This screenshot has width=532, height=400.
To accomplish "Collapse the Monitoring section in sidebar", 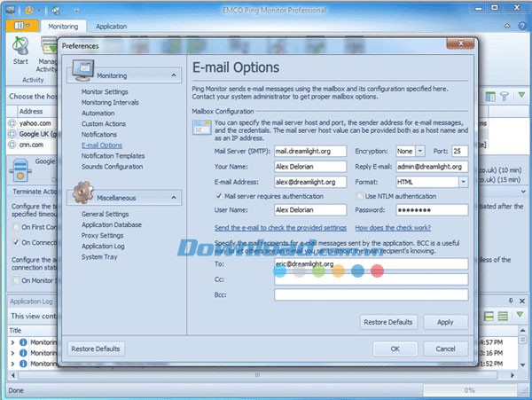I will (175, 76).
